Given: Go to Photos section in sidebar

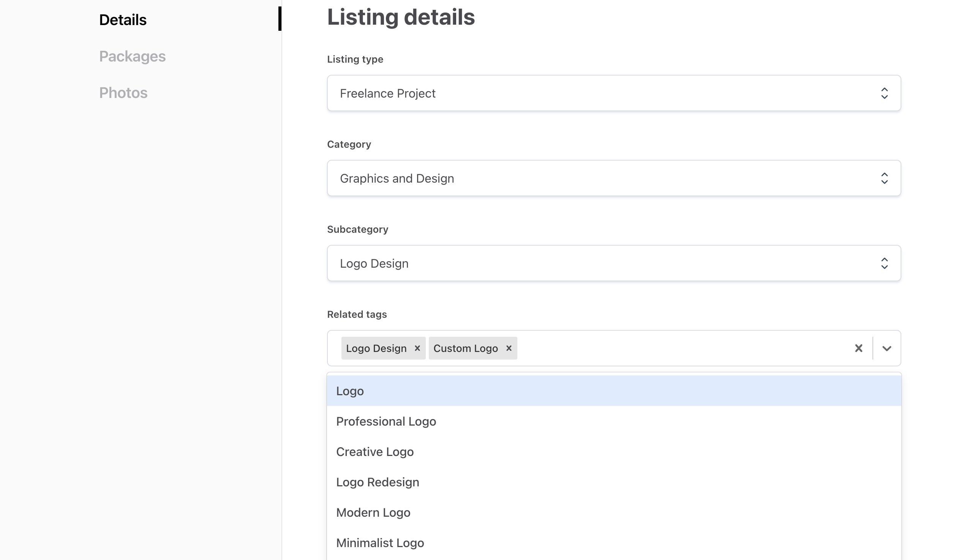Looking at the screenshot, I should point(123,93).
